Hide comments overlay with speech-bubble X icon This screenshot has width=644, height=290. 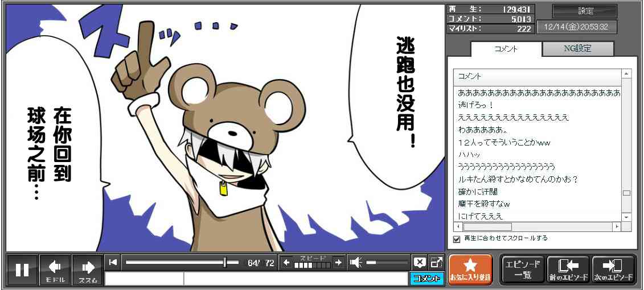point(420,262)
